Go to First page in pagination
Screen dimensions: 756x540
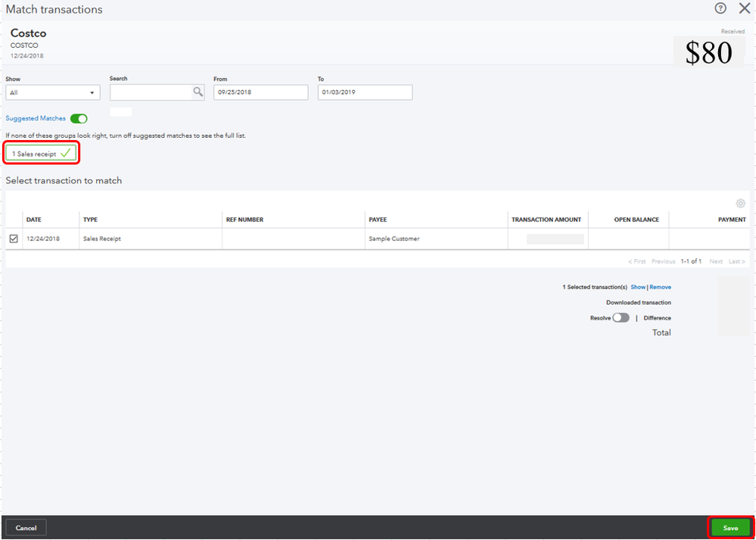637,261
